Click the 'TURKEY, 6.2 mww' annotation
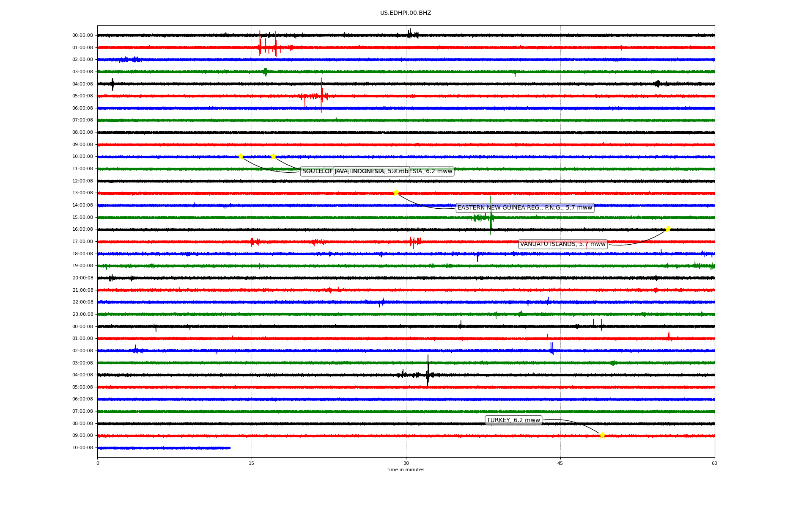The image size is (812, 508). [x=513, y=420]
